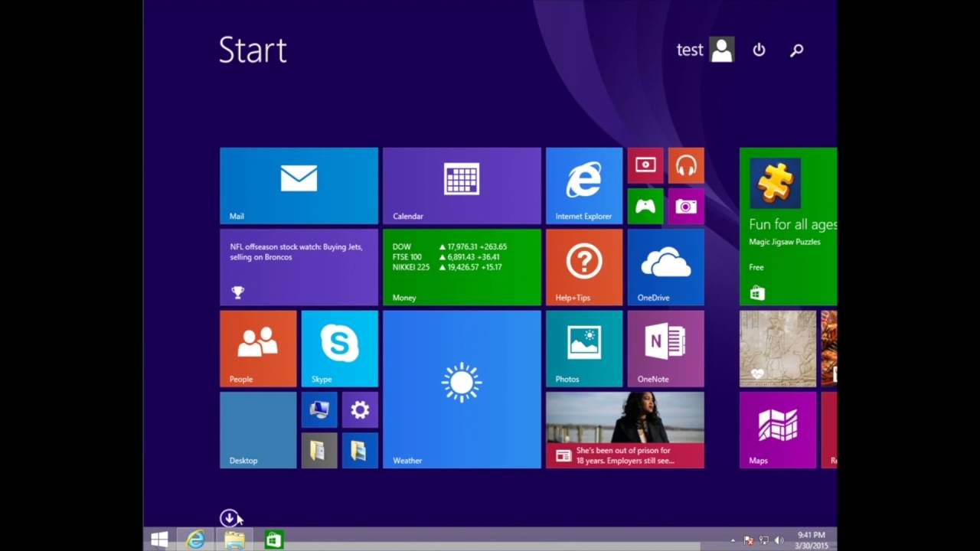Image resolution: width=980 pixels, height=551 pixels.
Task: Open the Action Center flag icon
Action: click(x=749, y=540)
